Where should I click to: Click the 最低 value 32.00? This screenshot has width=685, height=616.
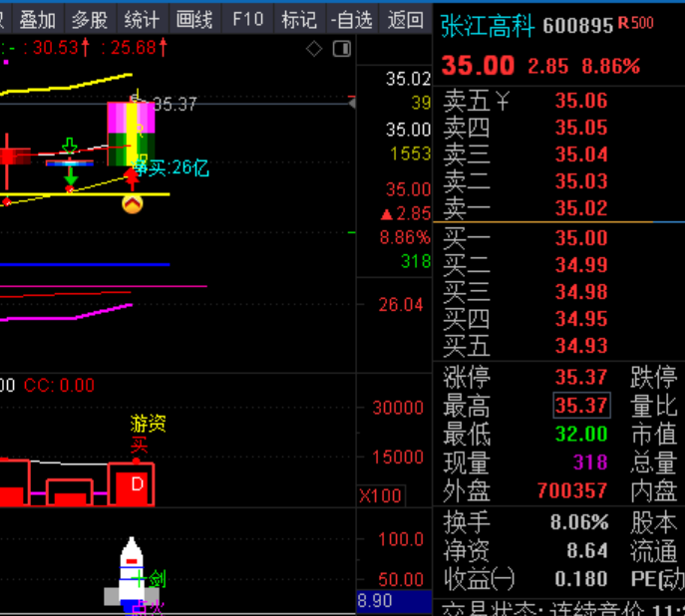[x=581, y=434]
